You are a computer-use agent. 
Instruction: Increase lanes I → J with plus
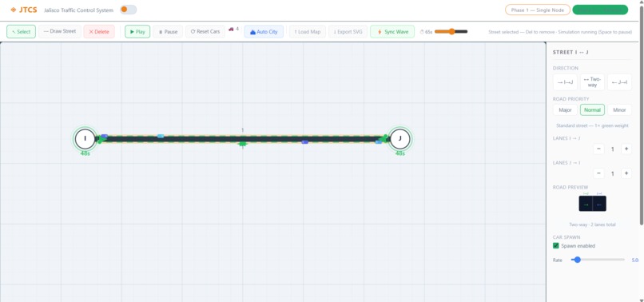(x=626, y=149)
